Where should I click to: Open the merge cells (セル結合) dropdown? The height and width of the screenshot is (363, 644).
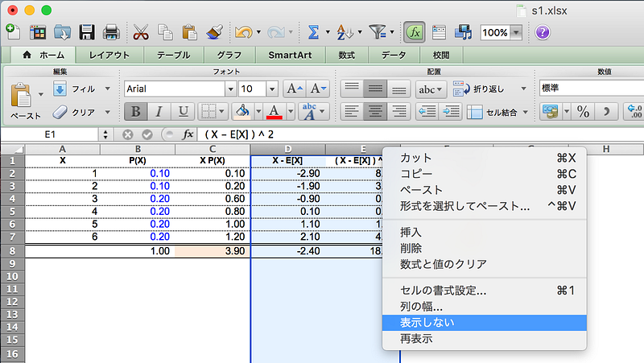point(526,112)
